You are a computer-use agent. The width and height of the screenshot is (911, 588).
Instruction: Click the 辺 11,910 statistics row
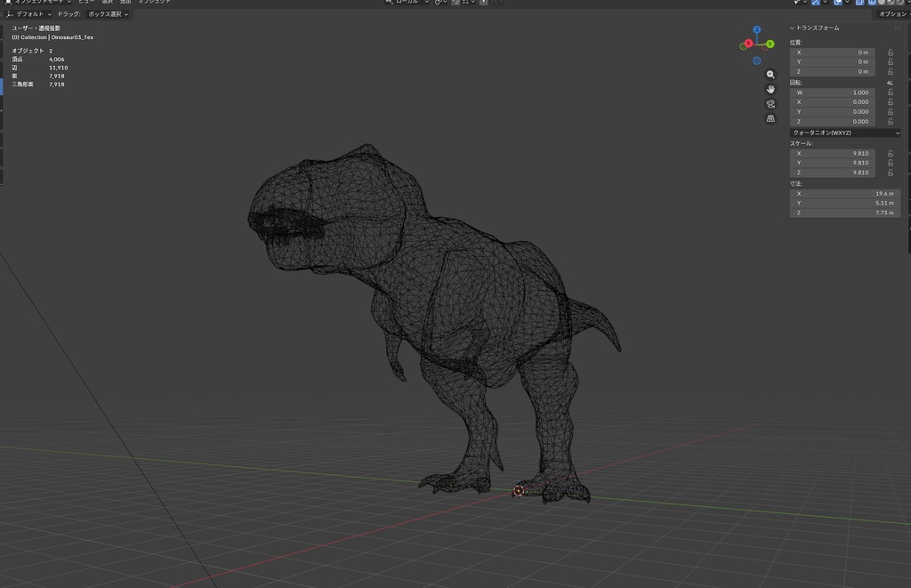[39, 68]
